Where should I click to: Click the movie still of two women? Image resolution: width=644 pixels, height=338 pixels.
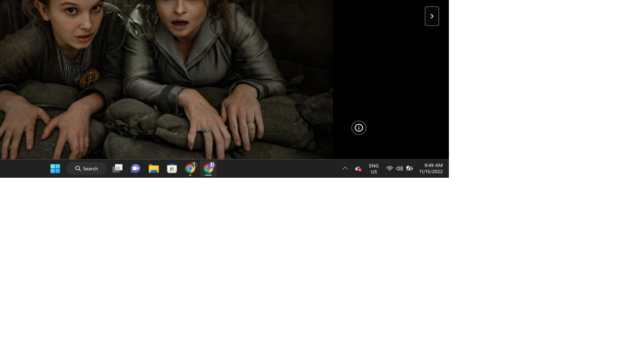pos(166,79)
